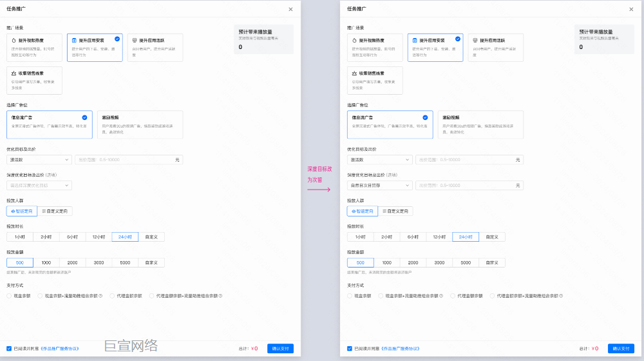Click 智能定向 icon in left dialog
Viewport: 644px width, 361px height.
(14, 211)
